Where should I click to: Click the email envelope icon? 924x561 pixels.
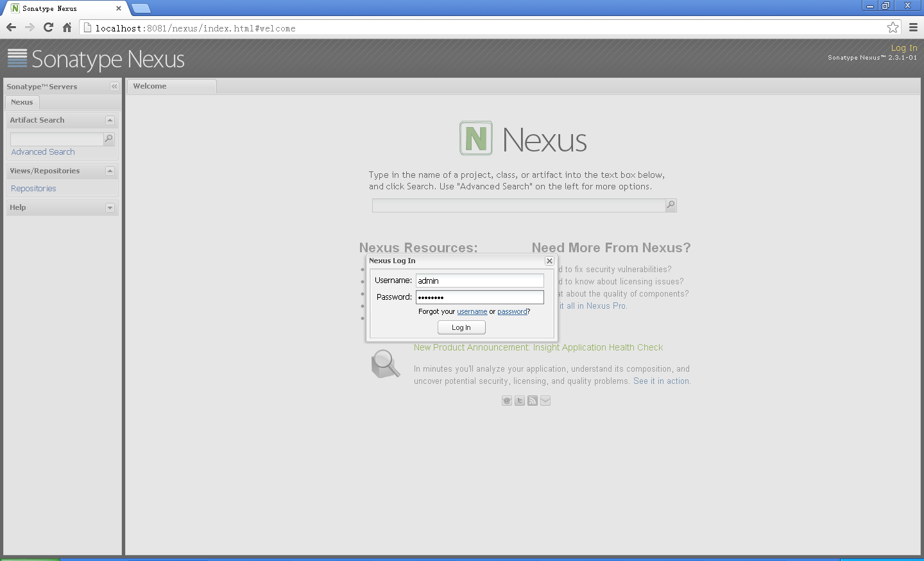point(545,401)
